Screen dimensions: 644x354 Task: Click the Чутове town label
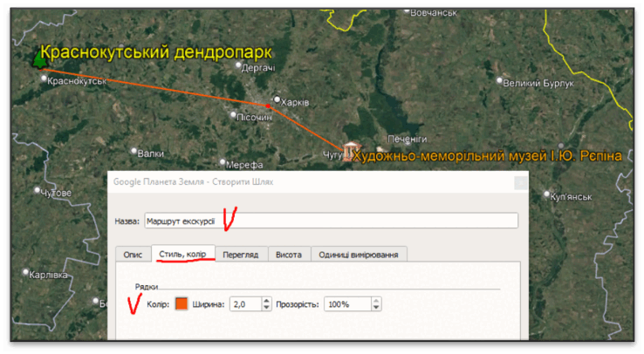[x=56, y=193]
